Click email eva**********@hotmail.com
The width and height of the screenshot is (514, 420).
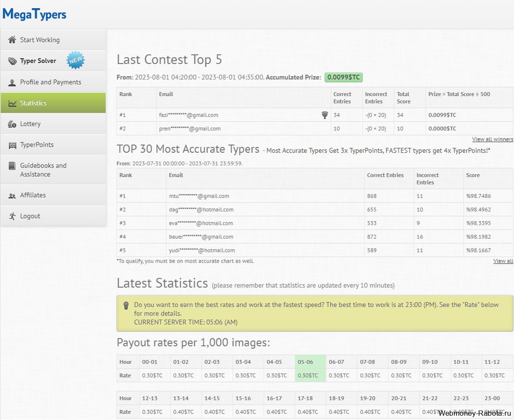(201, 223)
